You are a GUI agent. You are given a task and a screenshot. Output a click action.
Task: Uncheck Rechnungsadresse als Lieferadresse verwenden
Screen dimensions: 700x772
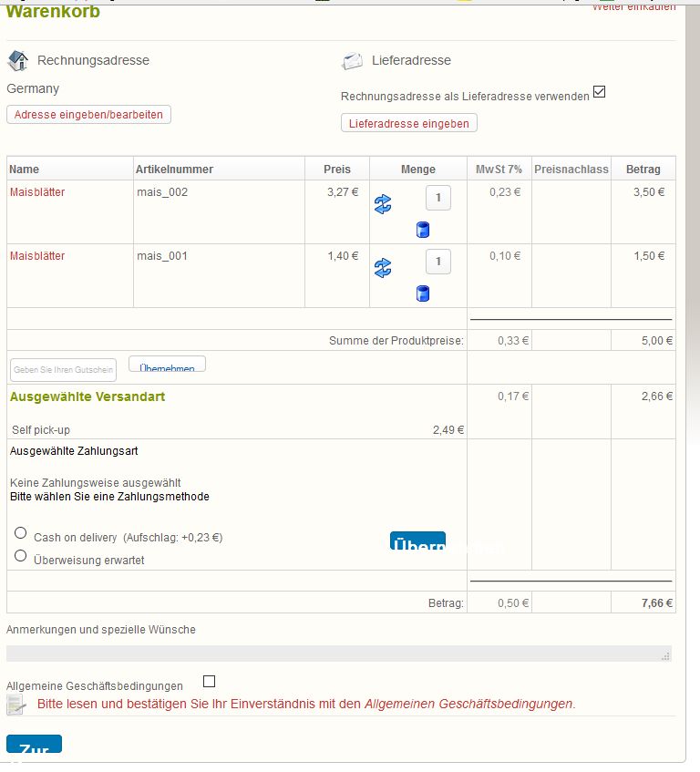tap(599, 92)
